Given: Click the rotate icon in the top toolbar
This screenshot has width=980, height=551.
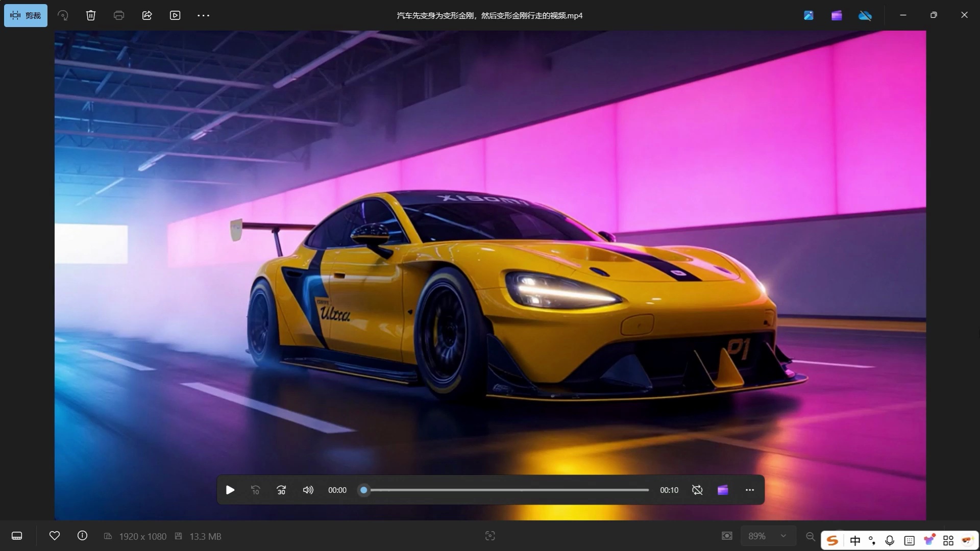Looking at the screenshot, I should (x=63, y=15).
